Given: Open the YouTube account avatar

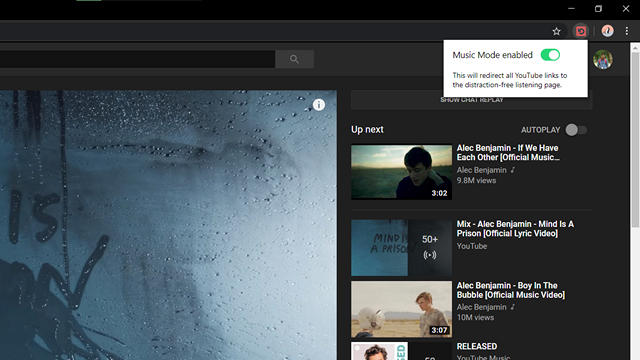Looking at the screenshot, I should click(x=603, y=60).
